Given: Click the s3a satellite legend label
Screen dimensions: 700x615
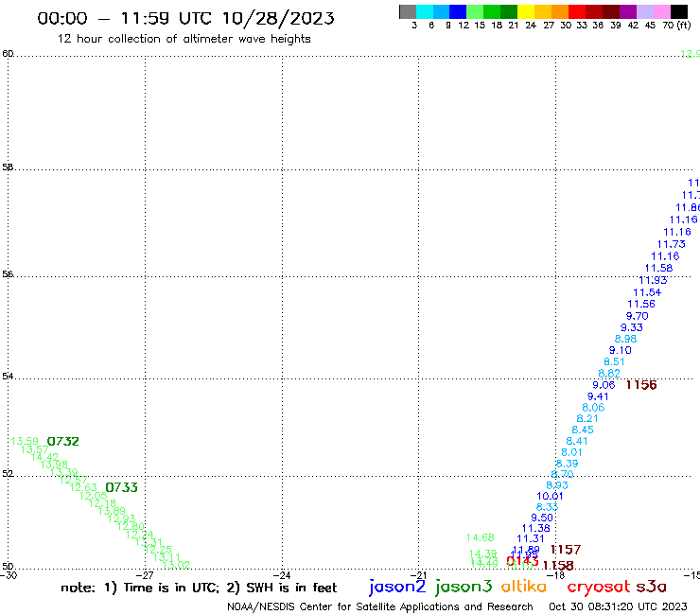Looking at the screenshot, I should coord(652,587).
